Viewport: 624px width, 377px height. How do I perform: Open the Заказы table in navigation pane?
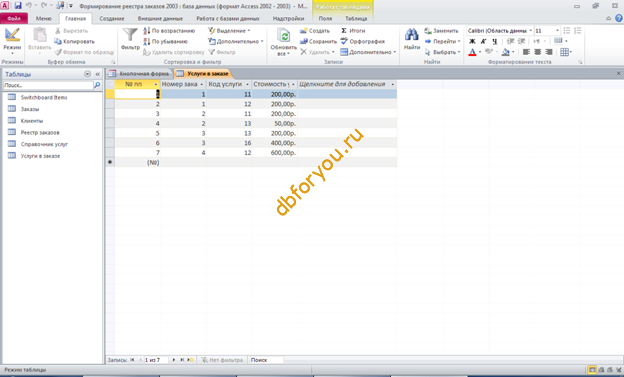pyautogui.click(x=30, y=109)
